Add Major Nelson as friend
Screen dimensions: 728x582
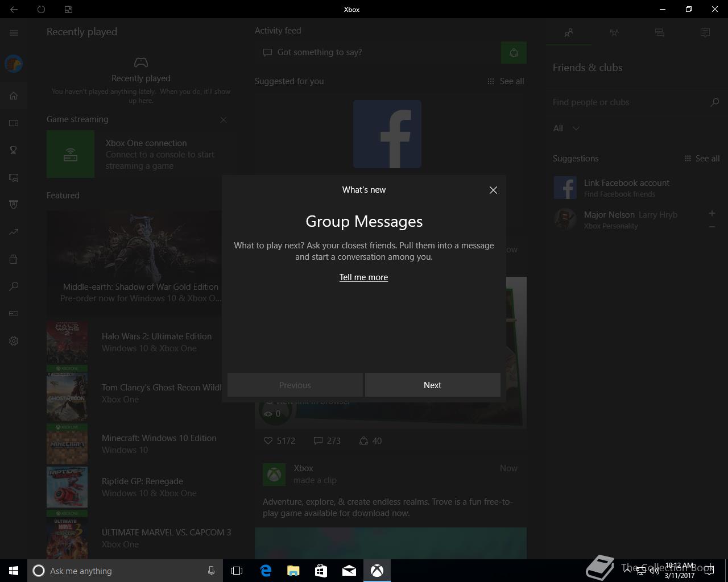[x=712, y=213]
